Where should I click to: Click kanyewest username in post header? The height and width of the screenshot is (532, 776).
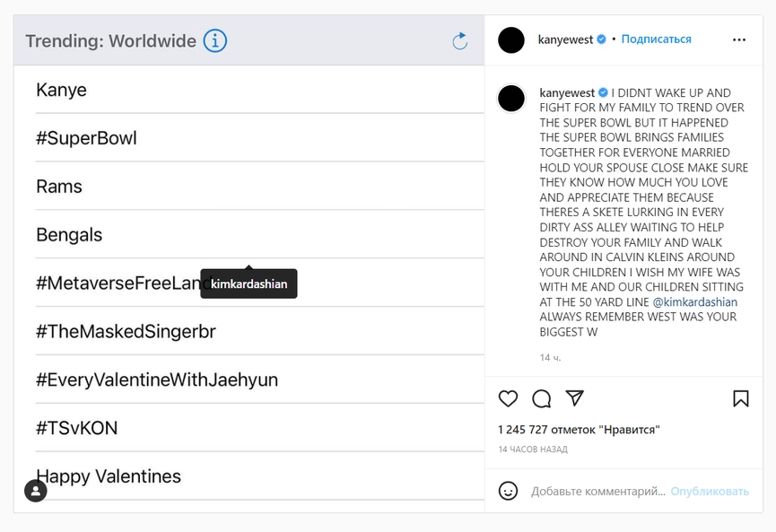pos(565,39)
